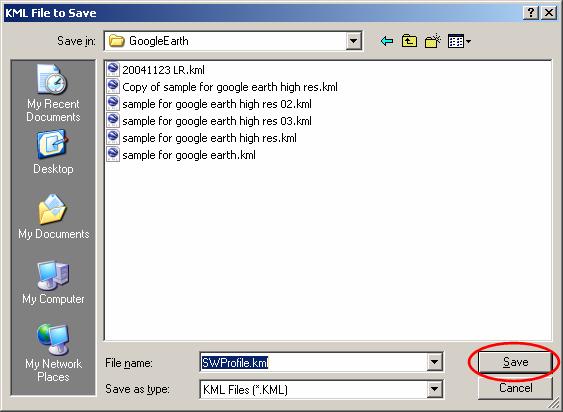
Task: Expand the File name dropdown arrow
Action: tap(434, 362)
